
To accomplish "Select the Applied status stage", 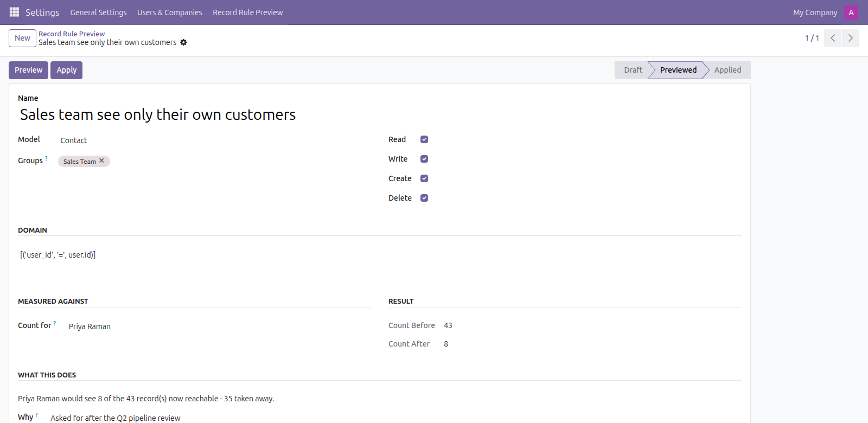I will 727,70.
